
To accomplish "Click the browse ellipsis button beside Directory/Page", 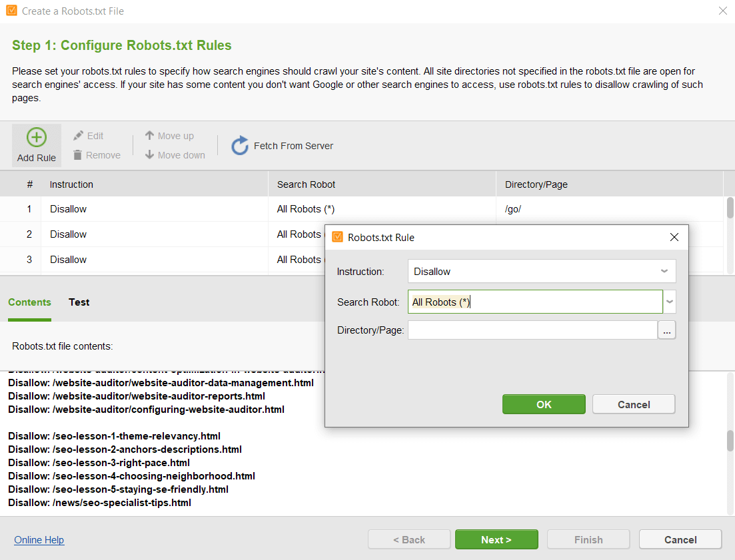I will (666, 330).
